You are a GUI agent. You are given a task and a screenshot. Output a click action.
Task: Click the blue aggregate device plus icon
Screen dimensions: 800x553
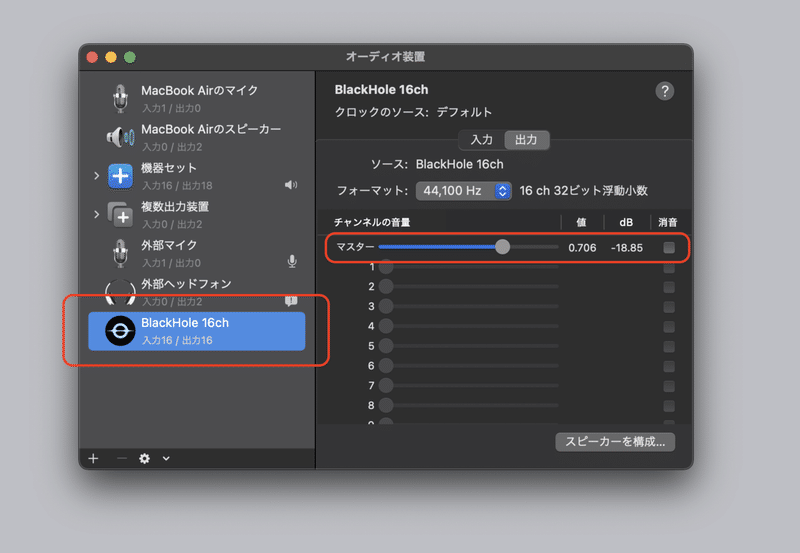point(120,176)
